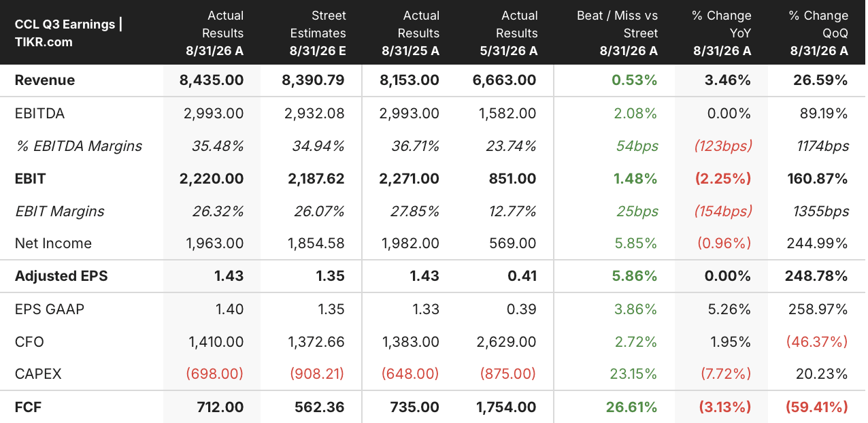The image size is (868, 423).
Task: Click the 8,435.00 actual revenue value
Action: pyautogui.click(x=212, y=80)
